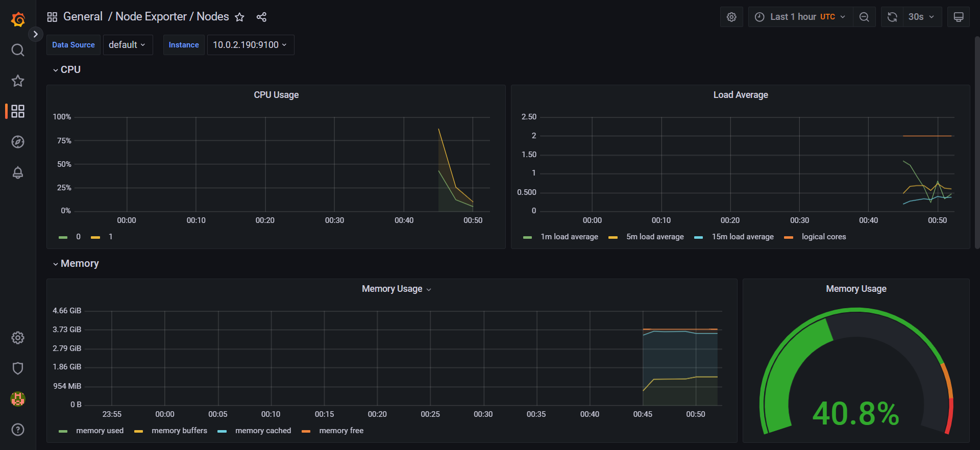The image size is (980, 450).
Task: Click the orange logical cores color swatch
Action: [789, 237]
